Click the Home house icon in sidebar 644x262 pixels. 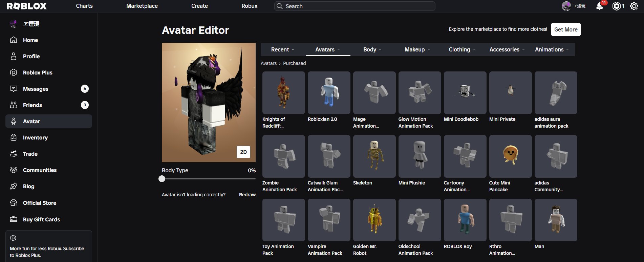click(14, 40)
